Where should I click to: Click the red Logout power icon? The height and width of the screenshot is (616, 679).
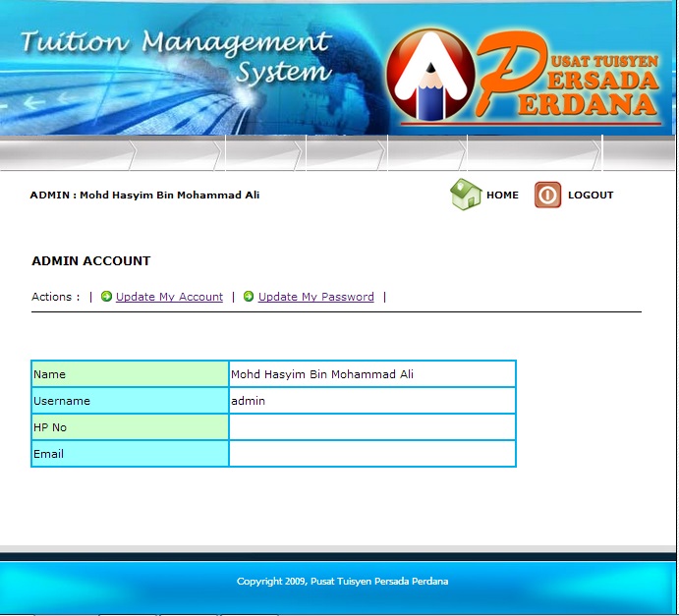[x=547, y=195]
